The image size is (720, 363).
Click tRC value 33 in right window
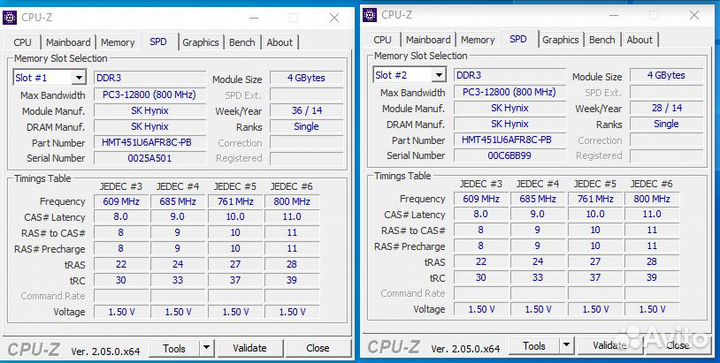tap(538, 277)
